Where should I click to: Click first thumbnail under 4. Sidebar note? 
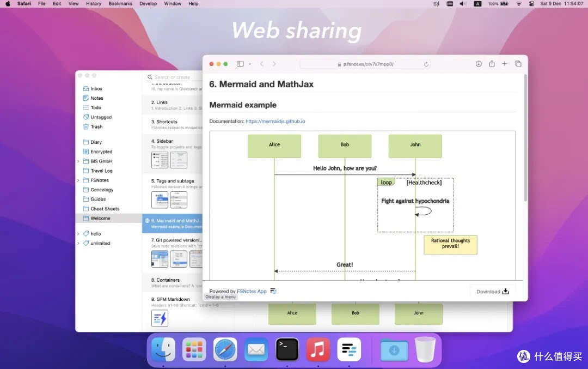[x=160, y=160]
